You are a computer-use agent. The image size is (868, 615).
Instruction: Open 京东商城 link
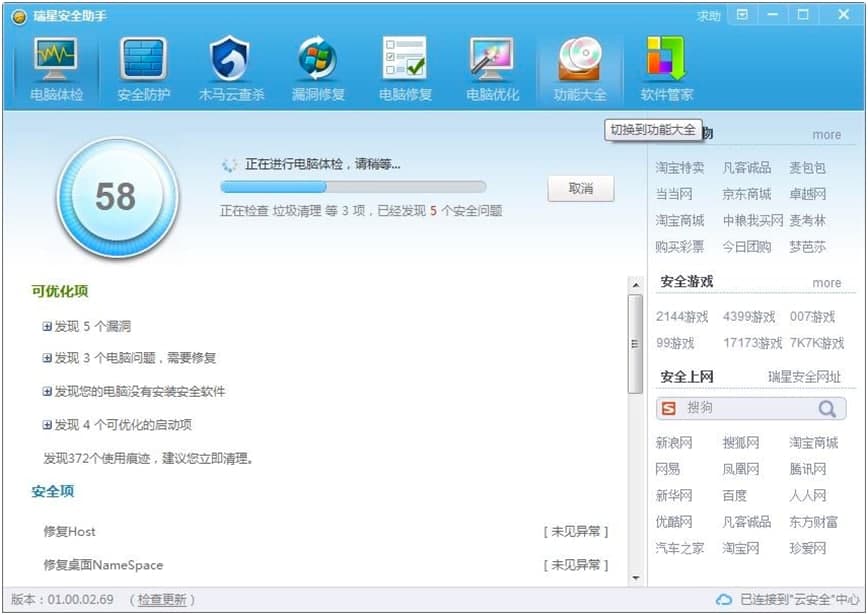tap(746, 194)
